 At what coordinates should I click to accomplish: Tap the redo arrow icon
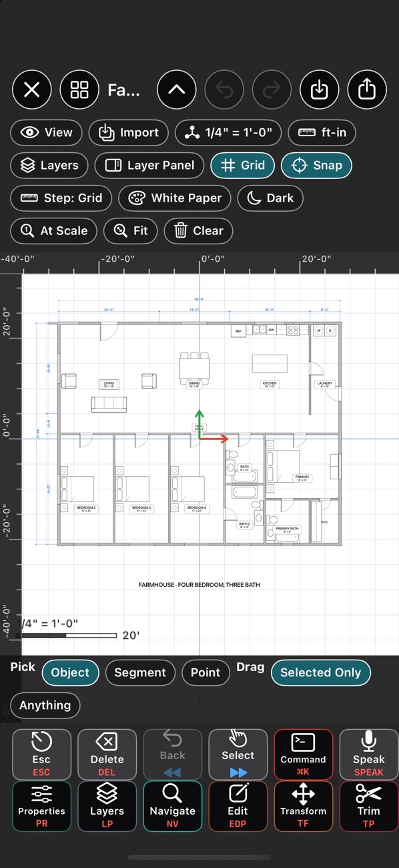click(x=272, y=89)
